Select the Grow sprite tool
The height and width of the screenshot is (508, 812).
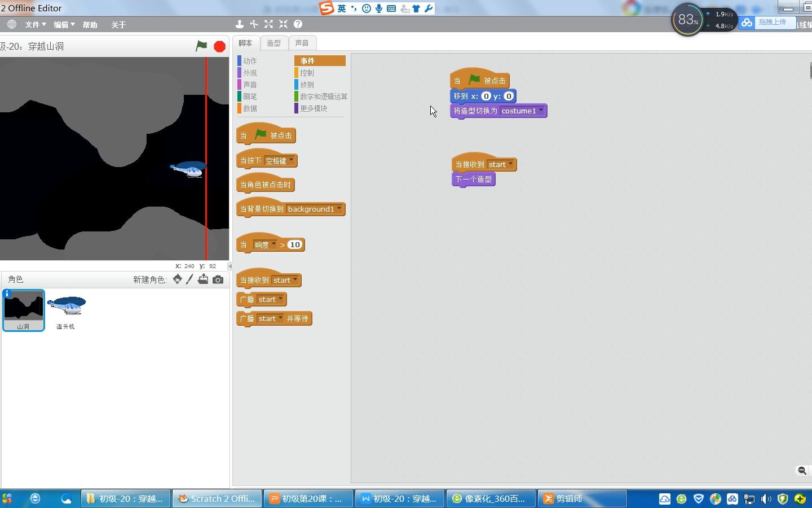(268, 24)
